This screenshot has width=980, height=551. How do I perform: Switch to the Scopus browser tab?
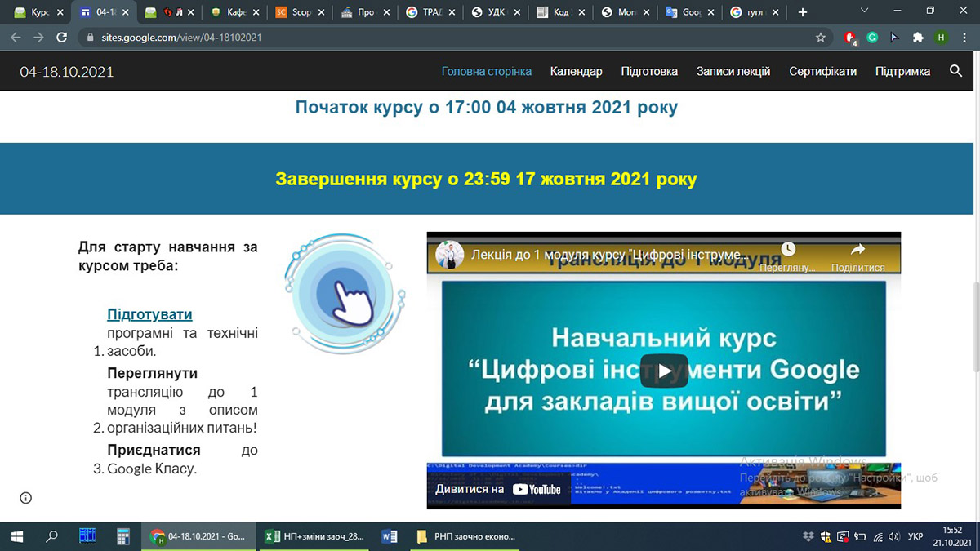[293, 12]
